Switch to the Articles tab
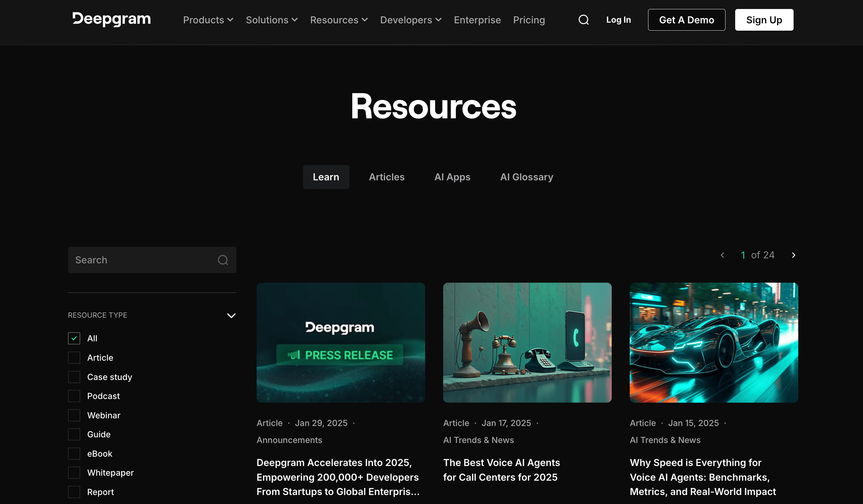This screenshot has width=863, height=504. [x=386, y=177]
